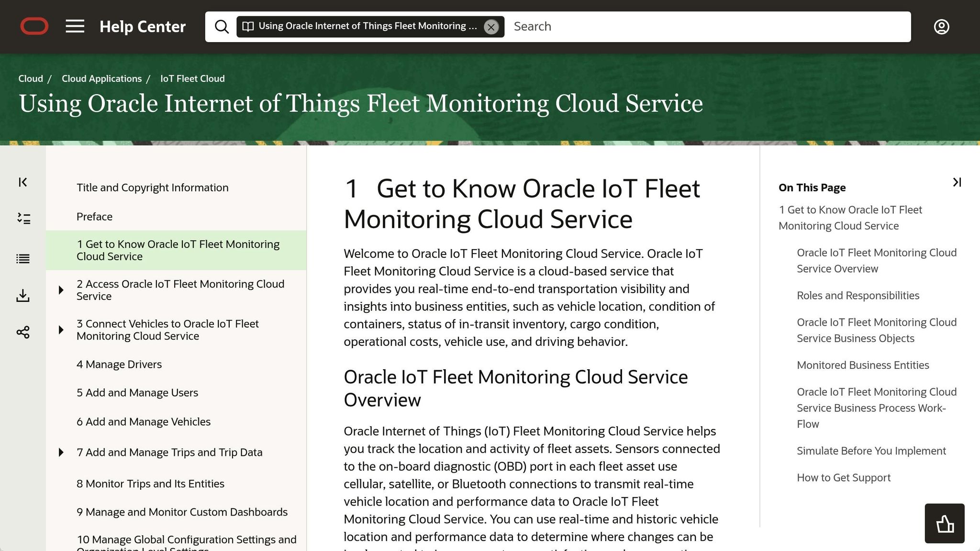
Task: Jump to Service Overview in On This Page
Action: coord(877,261)
